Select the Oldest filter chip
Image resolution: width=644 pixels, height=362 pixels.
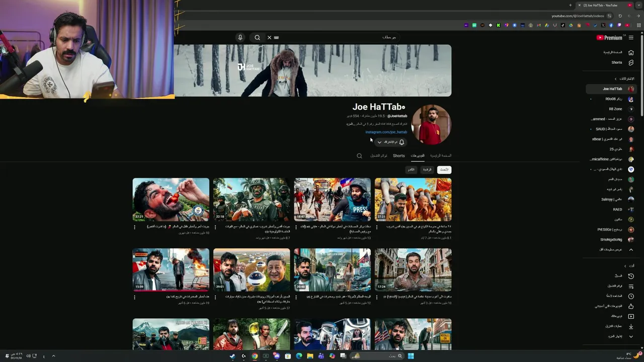pos(411,170)
